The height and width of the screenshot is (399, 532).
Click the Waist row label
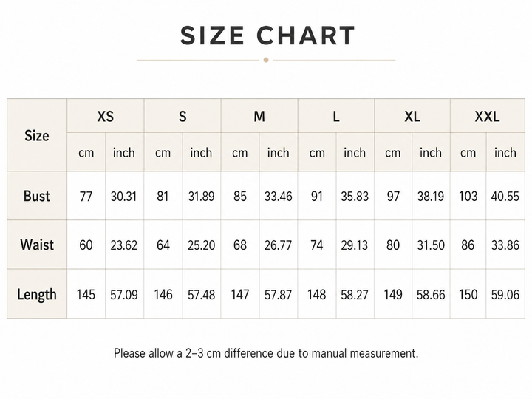point(37,245)
